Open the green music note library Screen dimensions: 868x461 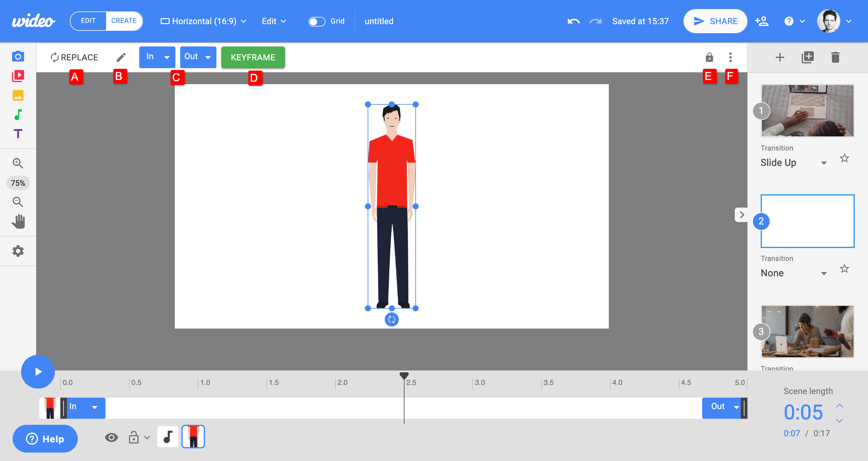(x=18, y=115)
